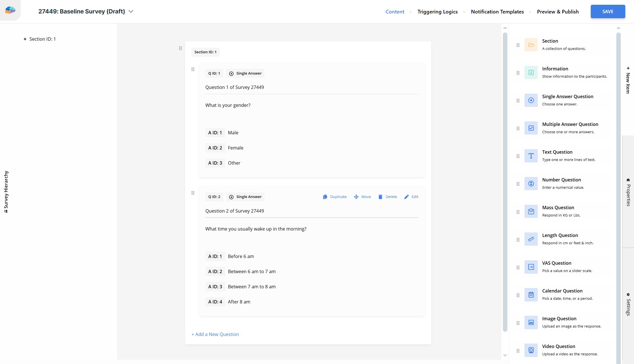This screenshot has width=634, height=364.
Task: Click the VAS Question slider icon
Action: [531, 267]
